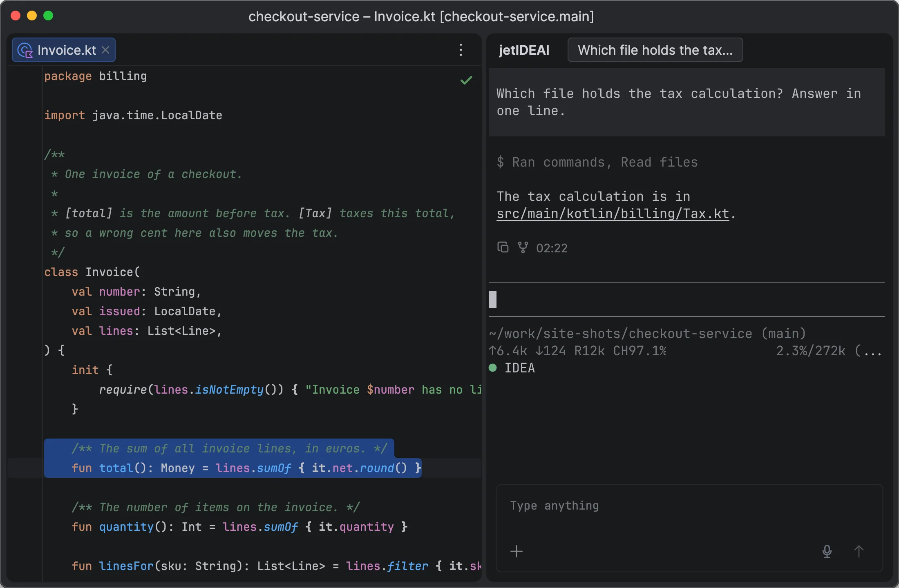The height and width of the screenshot is (588, 899).
Task: Click the '2.3%/272k' context usage text
Action: [x=811, y=351]
